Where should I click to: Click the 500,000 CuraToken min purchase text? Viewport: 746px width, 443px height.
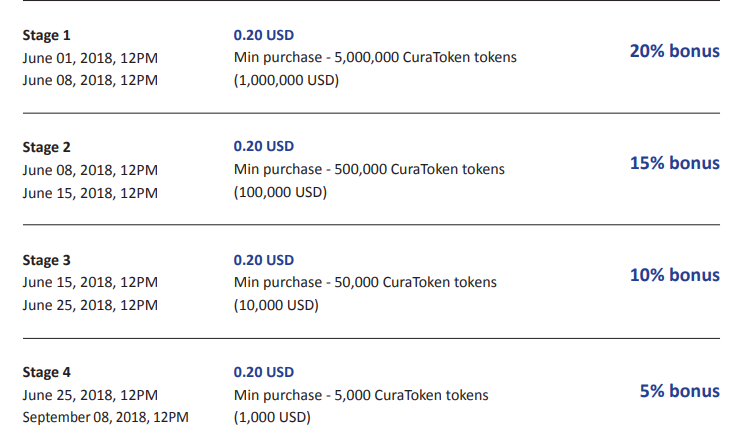[369, 169]
